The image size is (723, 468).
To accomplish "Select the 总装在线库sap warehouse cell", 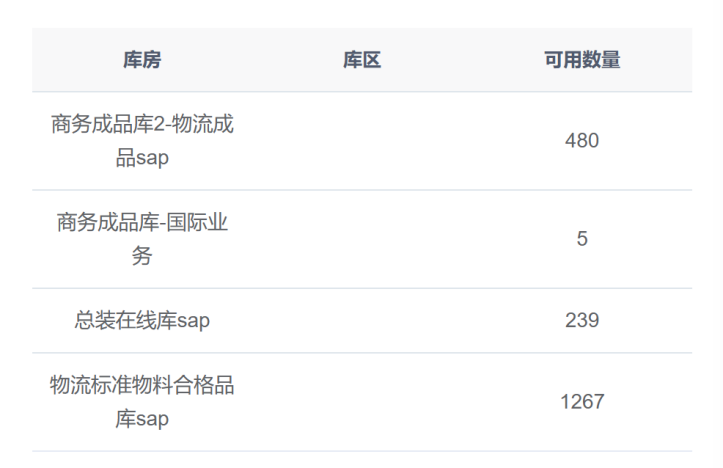I will [142, 320].
